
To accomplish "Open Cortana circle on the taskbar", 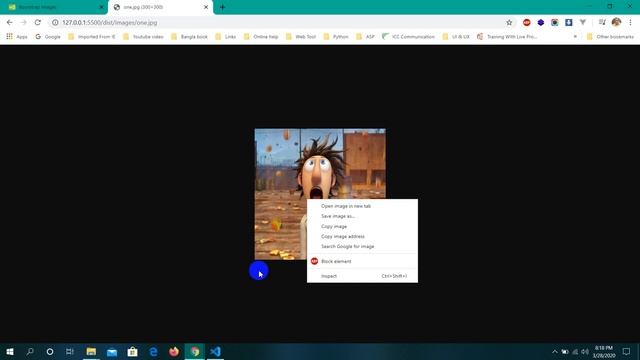I will click(x=50, y=351).
